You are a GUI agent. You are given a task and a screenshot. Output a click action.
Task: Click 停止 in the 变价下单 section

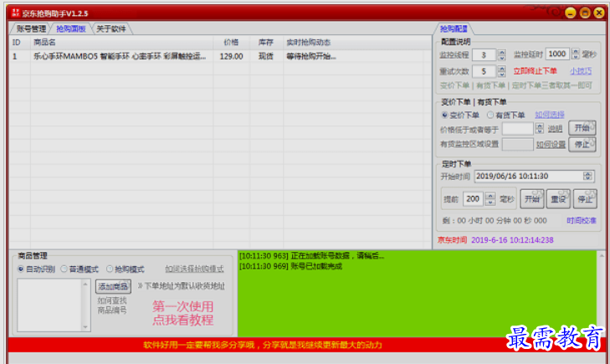tap(582, 144)
